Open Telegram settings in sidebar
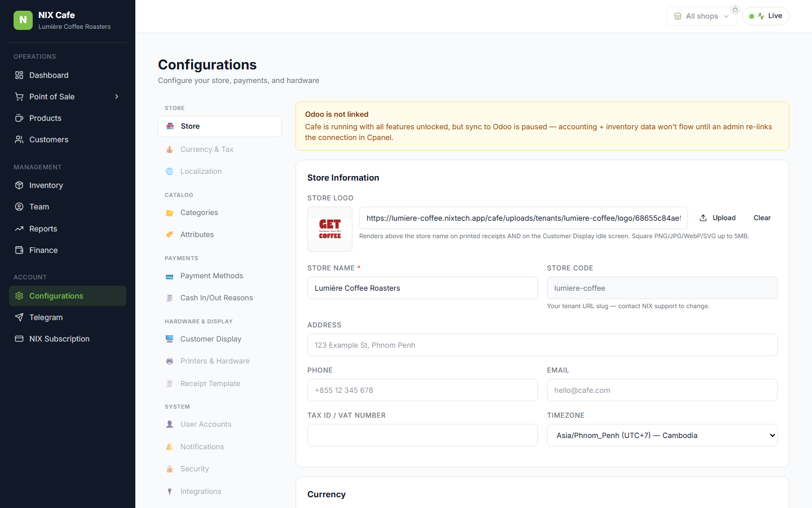 tap(68, 317)
